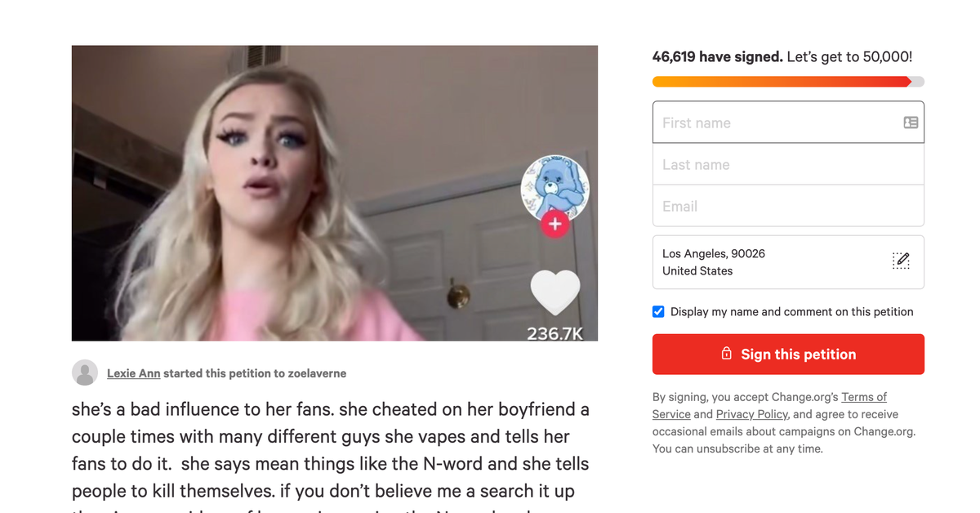Click the 236.7K likes count
This screenshot has width=980, height=513.
click(555, 333)
